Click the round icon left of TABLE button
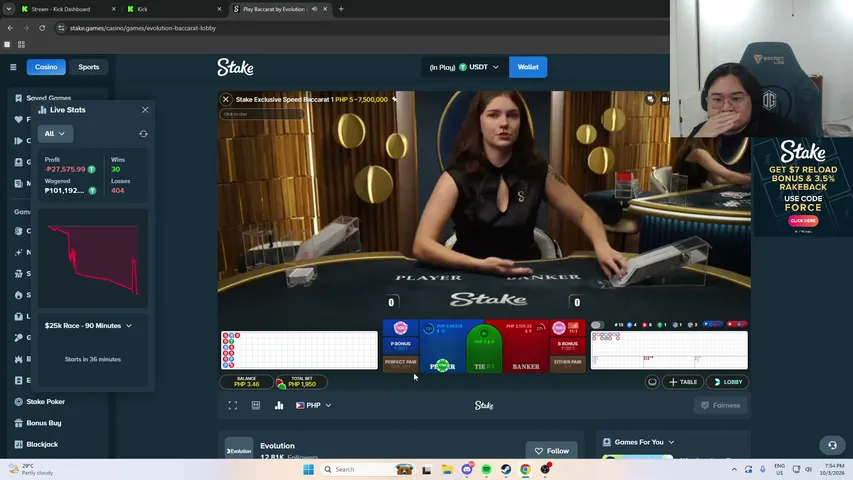Screen dimensions: 853x480 click(652, 382)
